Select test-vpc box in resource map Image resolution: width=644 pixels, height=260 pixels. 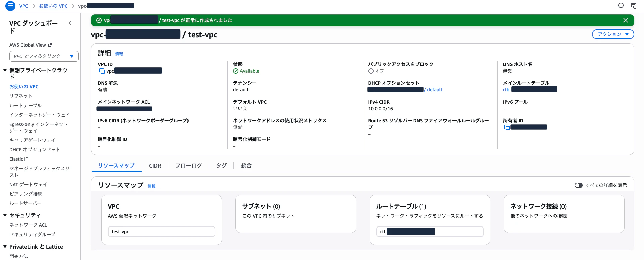click(x=161, y=232)
